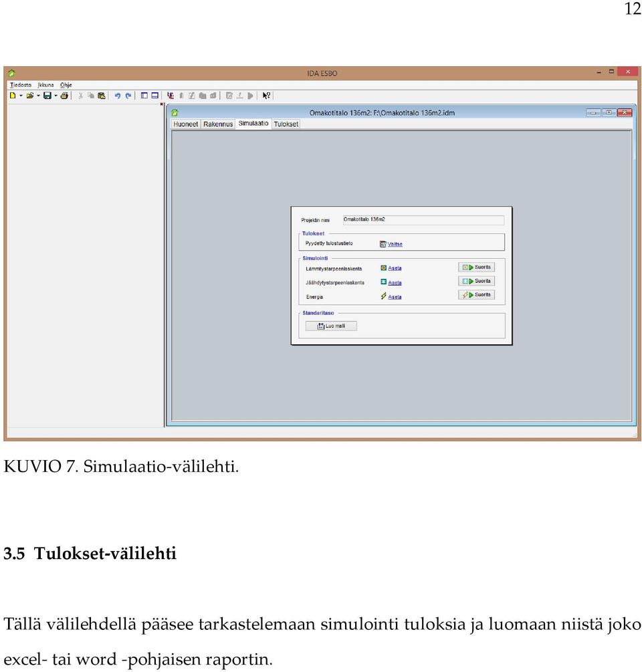Open the Ikkuna menu
This screenshot has width=642, height=672.
pyautogui.click(x=45, y=85)
